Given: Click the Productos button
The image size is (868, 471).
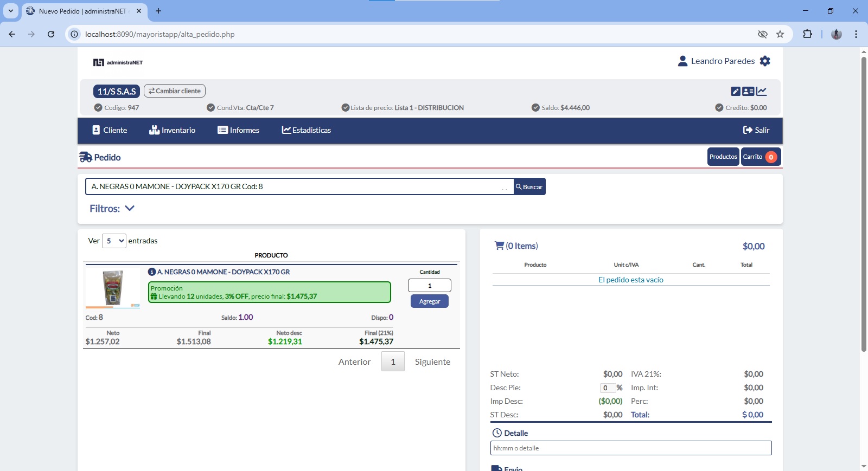Looking at the screenshot, I should pyautogui.click(x=723, y=157).
